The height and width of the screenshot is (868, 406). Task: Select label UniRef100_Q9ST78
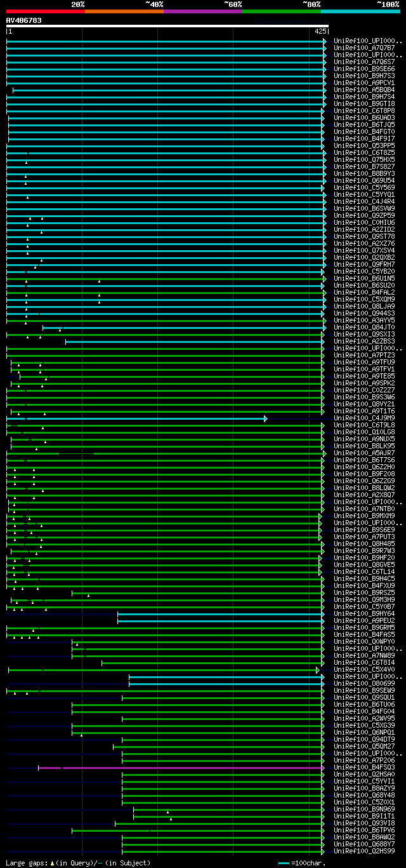pos(364,237)
